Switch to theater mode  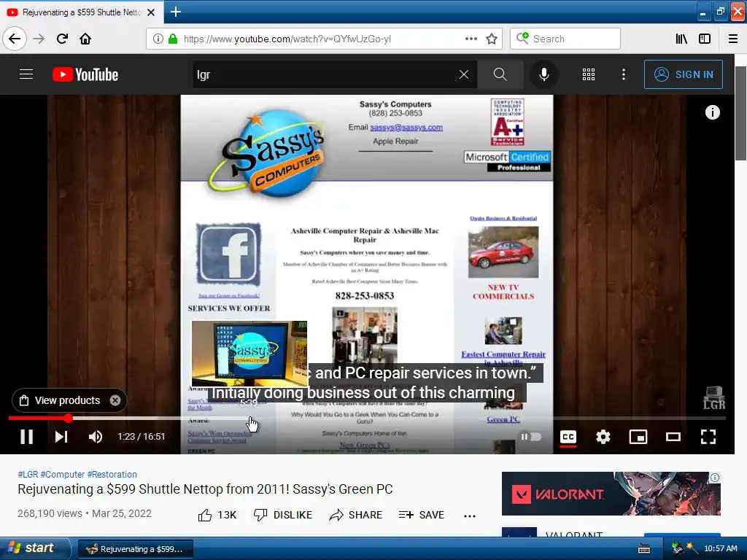pyautogui.click(x=673, y=437)
